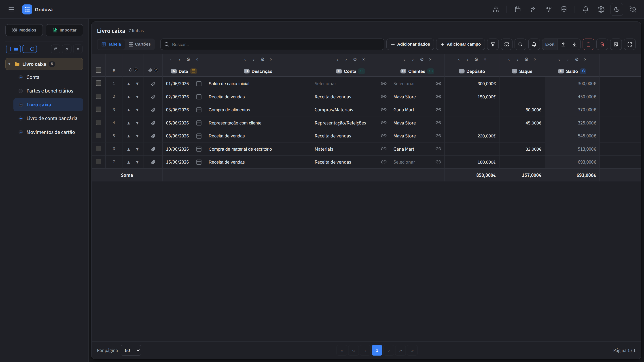The width and height of the screenshot is (644, 362).
Task: Open Livro de conta bancária in sidebar
Action: point(48,118)
